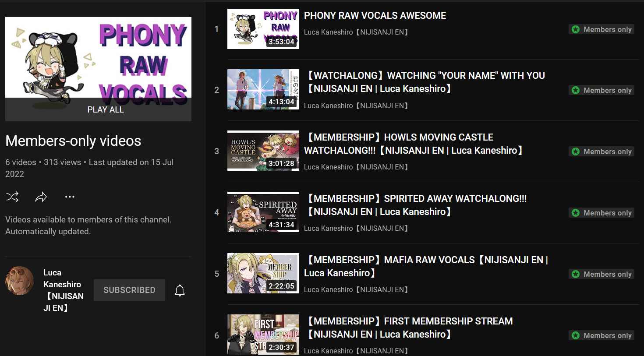This screenshot has width=644, height=356.
Task: Open the three-dot more options menu
Action: coord(70,197)
